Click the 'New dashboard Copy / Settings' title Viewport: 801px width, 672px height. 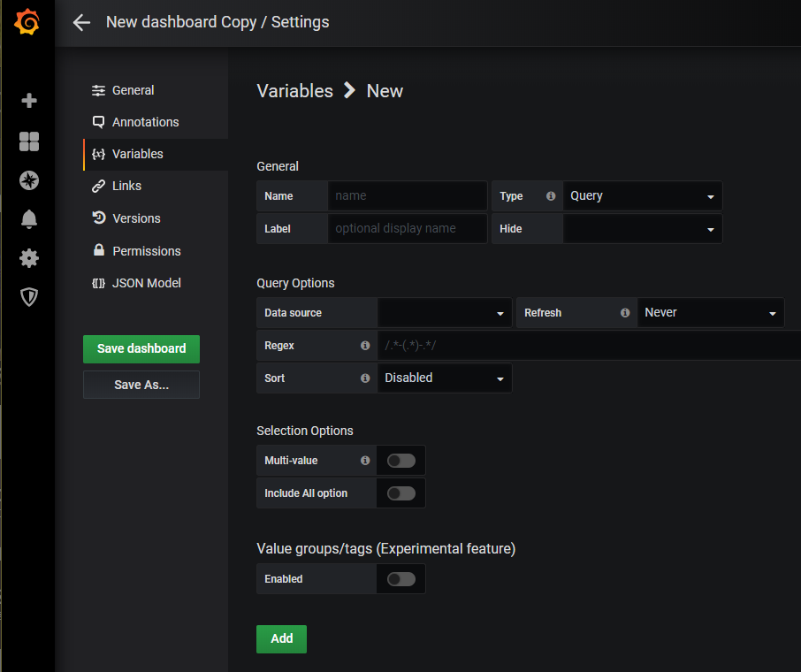[217, 22]
